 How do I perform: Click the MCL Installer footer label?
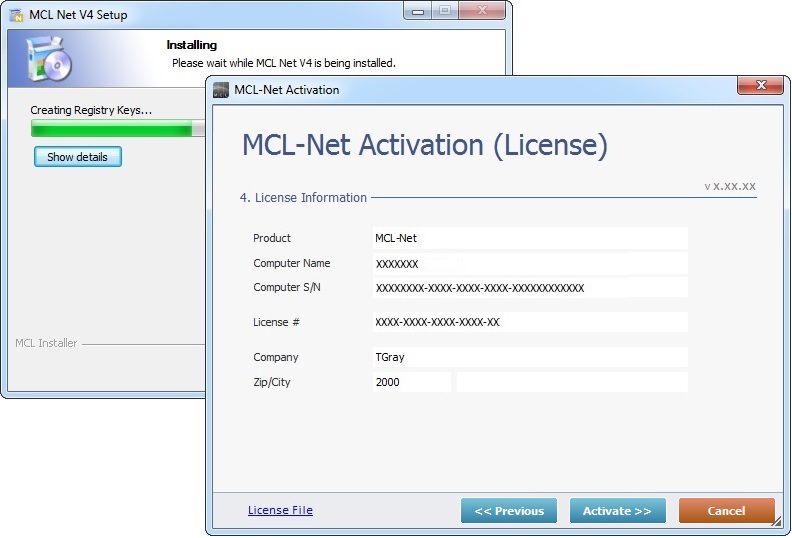click(x=46, y=343)
